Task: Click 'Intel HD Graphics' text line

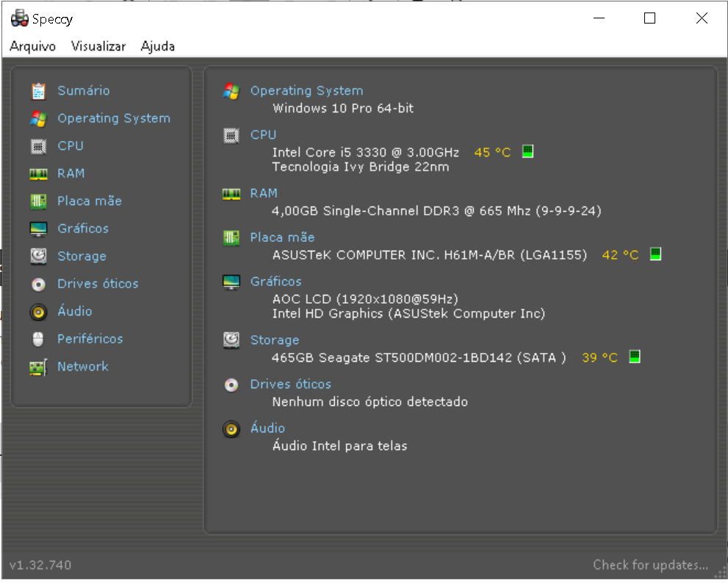Action: [x=408, y=314]
